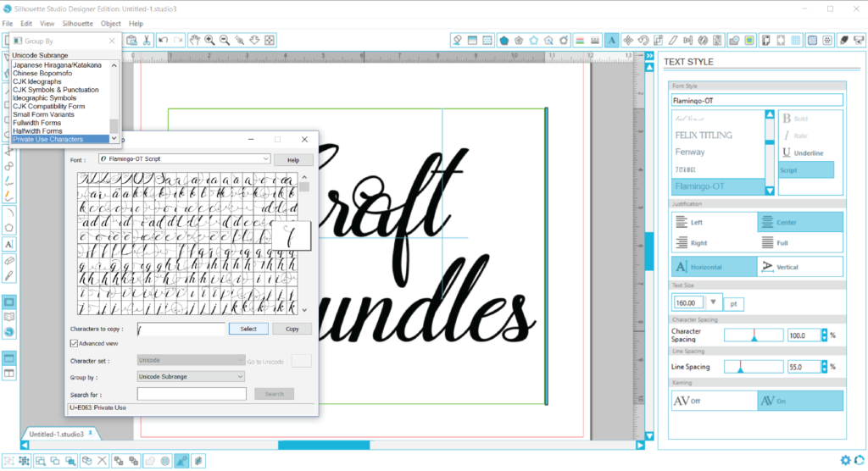Open the Send to Silhouette icon
The height and width of the screenshot is (471, 868).
pos(859,41)
